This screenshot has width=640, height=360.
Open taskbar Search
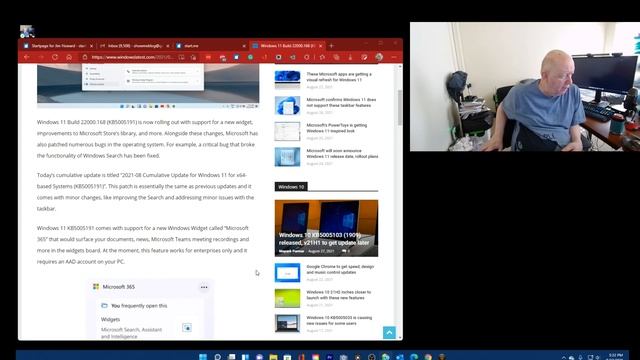click(x=218, y=357)
